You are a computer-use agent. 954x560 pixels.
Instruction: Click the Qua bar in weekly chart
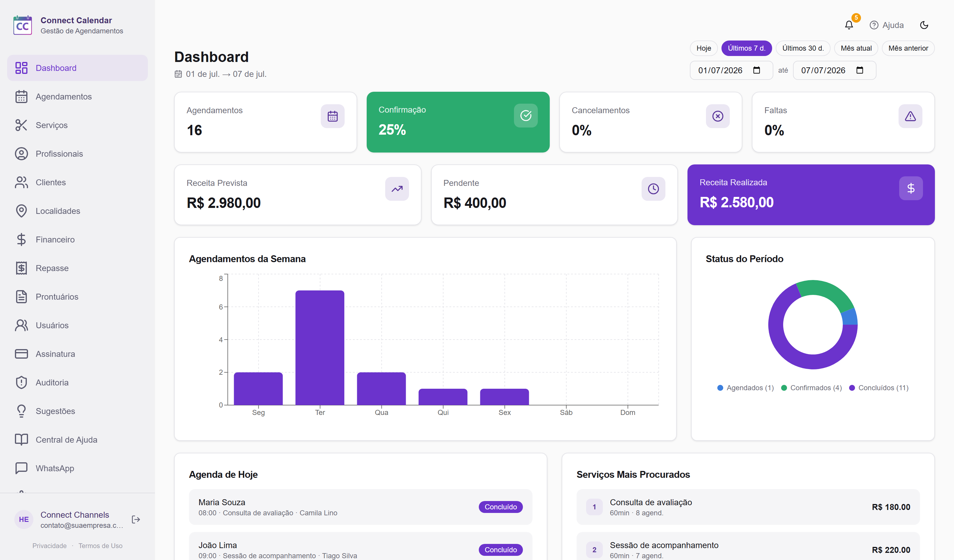coord(381,389)
